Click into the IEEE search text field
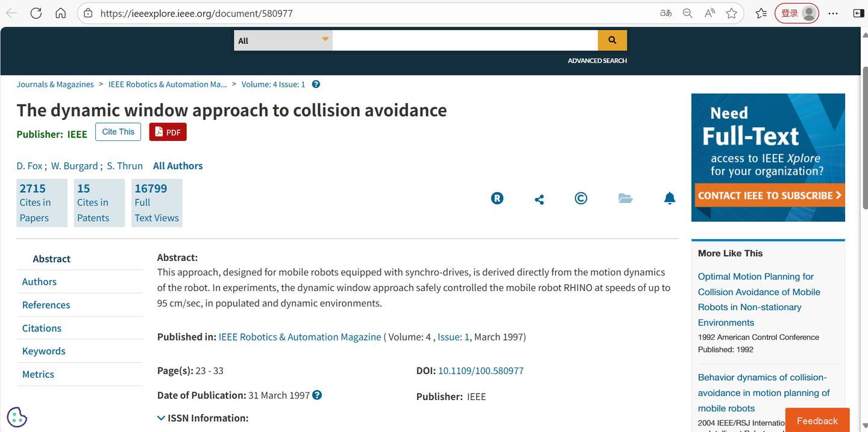Screen dimensions: 868x432 (x=465, y=40)
